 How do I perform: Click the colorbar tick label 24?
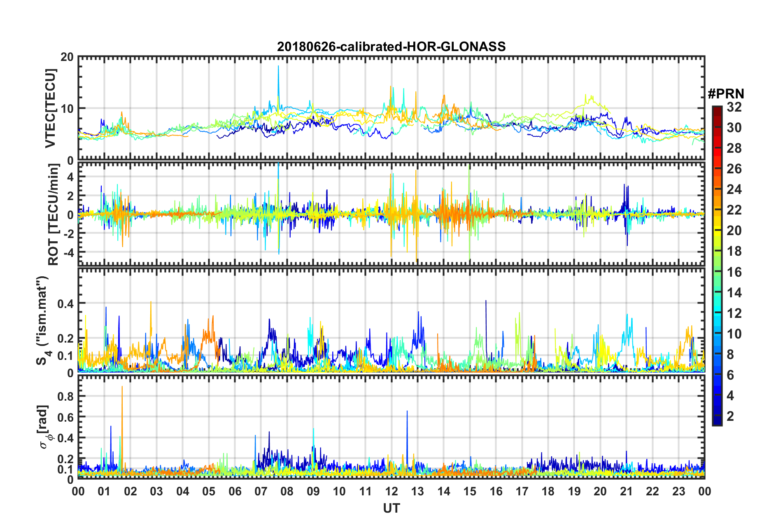(x=734, y=189)
